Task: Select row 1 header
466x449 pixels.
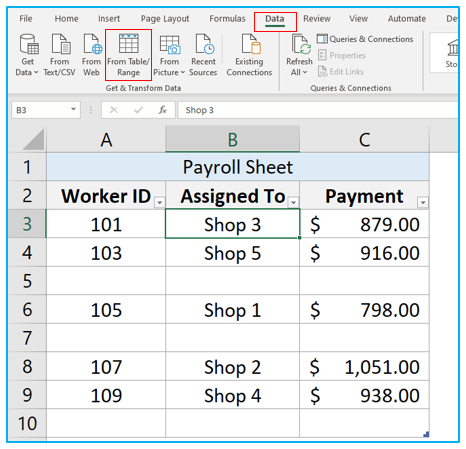Action: [x=27, y=167]
